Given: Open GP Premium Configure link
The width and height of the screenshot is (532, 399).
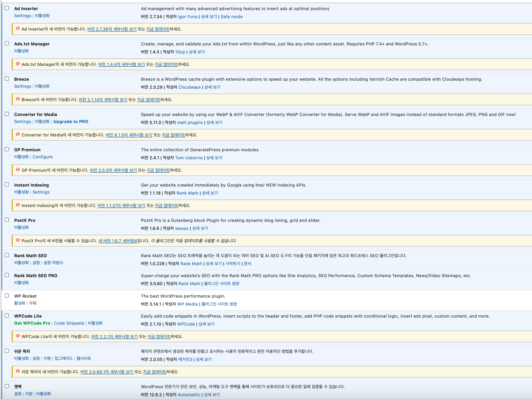Looking at the screenshot, I should 43,157.
